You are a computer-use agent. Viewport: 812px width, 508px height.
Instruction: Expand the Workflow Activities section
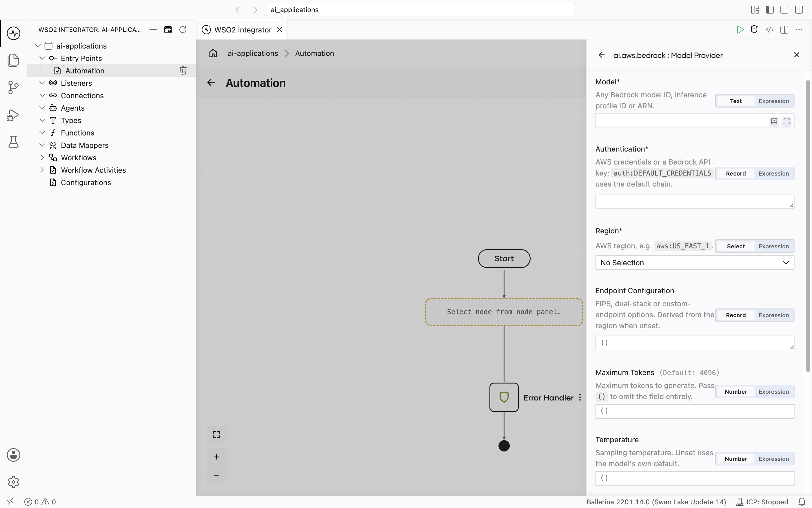pyautogui.click(x=42, y=170)
